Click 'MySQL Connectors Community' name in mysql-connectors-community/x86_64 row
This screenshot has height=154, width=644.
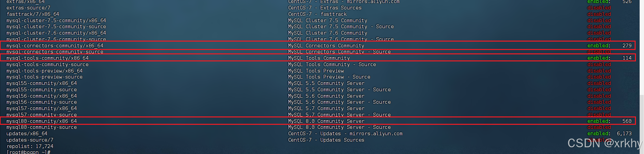pos(326,46)
